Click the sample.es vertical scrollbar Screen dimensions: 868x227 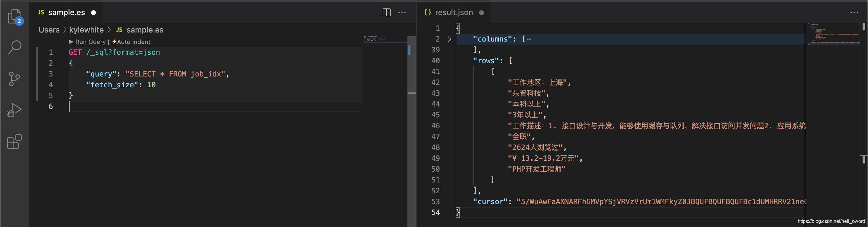pos(412,131)
